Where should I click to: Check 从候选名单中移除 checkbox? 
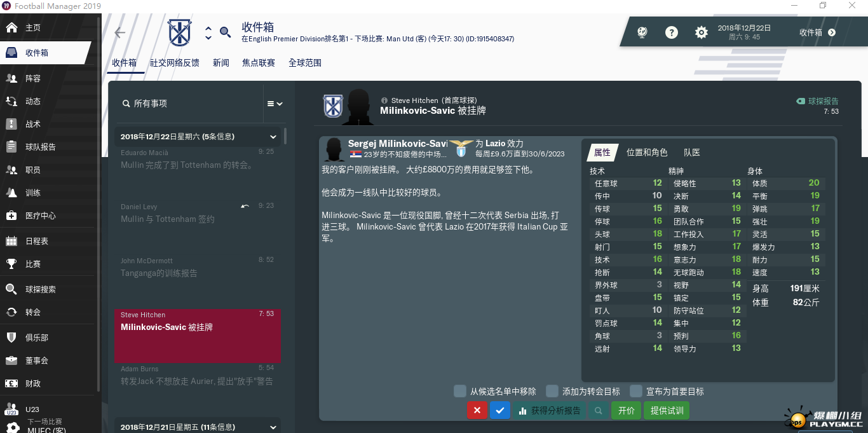coord(460,391)
